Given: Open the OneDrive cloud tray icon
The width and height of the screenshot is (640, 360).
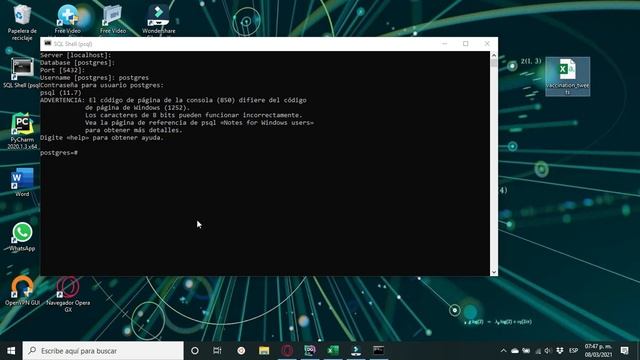Looking at the screenshot, I should tap(515, 351).
